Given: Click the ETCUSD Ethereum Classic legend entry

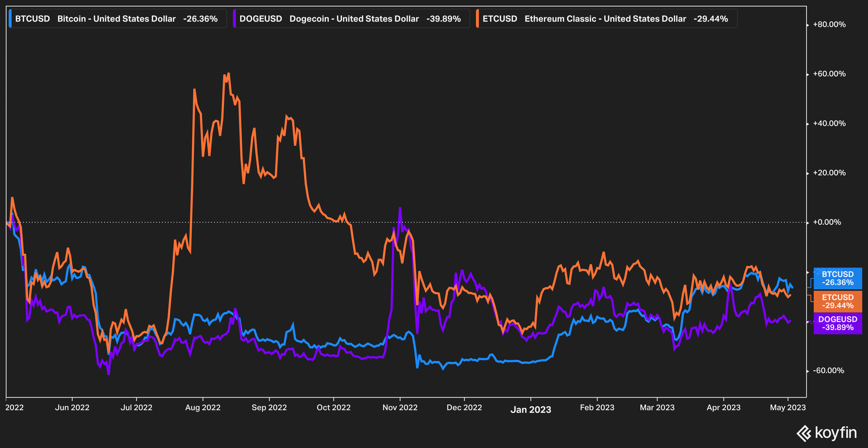Looking at the screenshot, I should 607,19.
